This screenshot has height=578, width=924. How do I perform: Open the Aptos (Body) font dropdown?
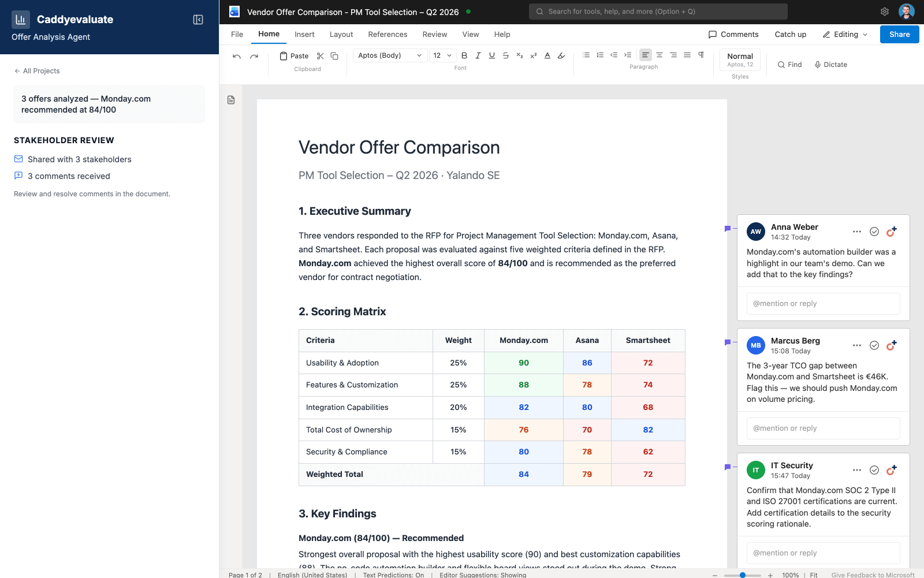tap(390, 55)
